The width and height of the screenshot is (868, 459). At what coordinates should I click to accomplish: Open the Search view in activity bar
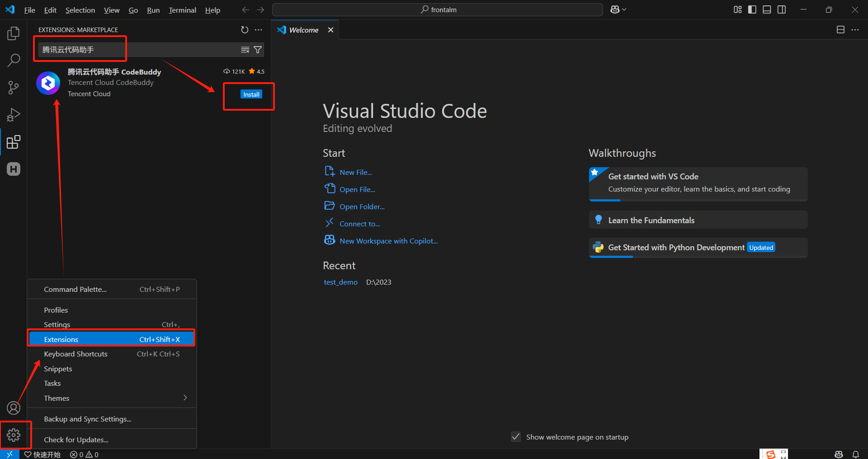coord(14,60)
